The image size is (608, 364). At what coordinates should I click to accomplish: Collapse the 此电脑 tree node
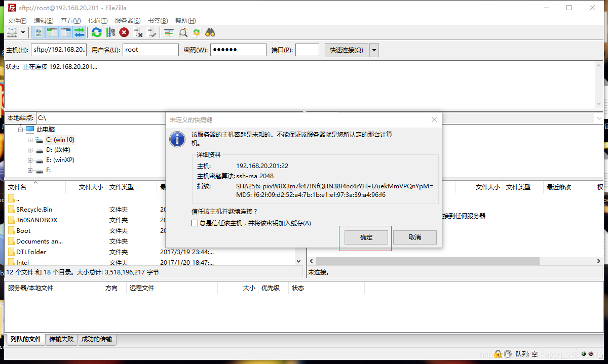[21, 130]
